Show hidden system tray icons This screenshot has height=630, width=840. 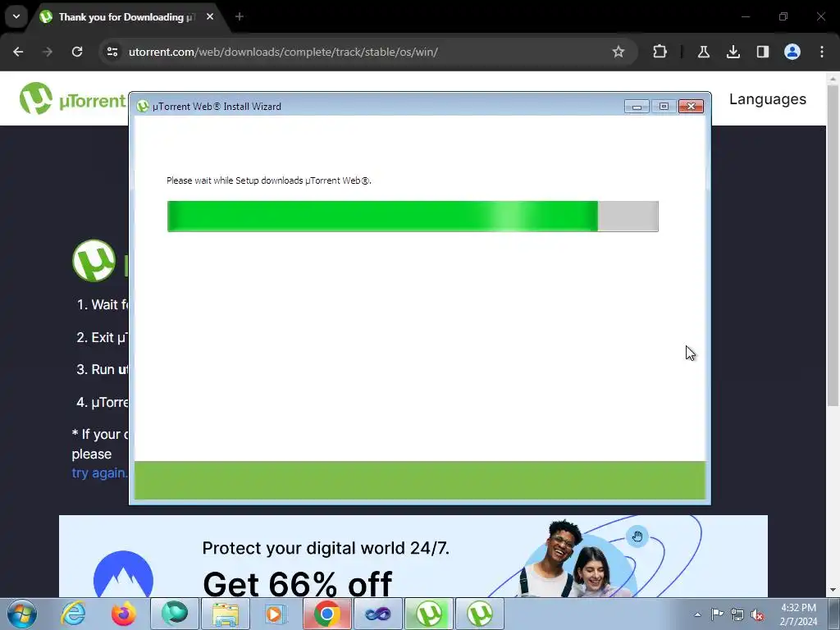pyautogui.click(x=697, y=614)
